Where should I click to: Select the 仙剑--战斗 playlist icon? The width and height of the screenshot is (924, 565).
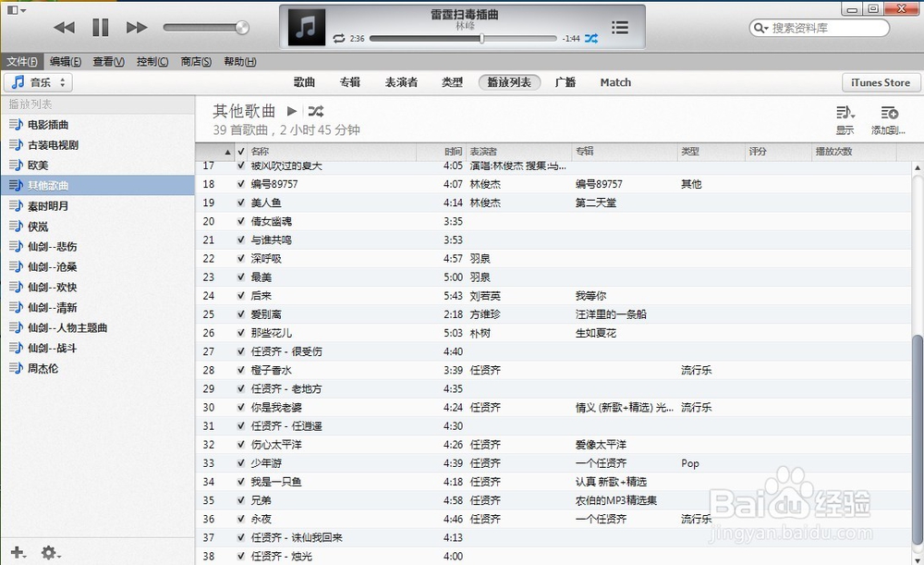pyautogui.click(x=16, y=348)
